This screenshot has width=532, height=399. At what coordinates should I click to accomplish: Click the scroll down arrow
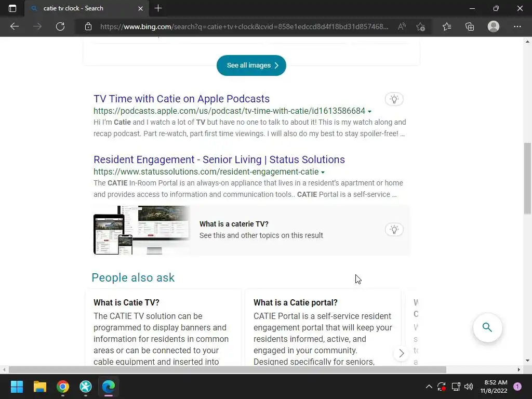(527, 361)
